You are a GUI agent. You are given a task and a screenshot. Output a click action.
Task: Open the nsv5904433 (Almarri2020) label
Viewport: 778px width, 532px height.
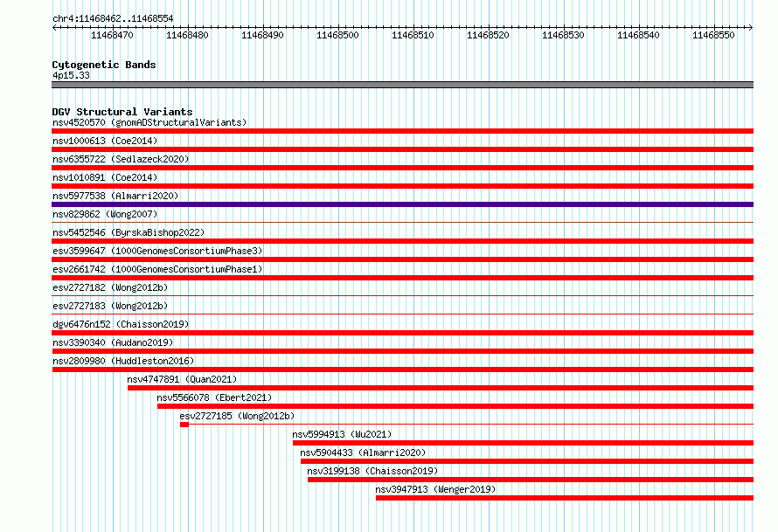pyautogui.click(x=363, y=453)
